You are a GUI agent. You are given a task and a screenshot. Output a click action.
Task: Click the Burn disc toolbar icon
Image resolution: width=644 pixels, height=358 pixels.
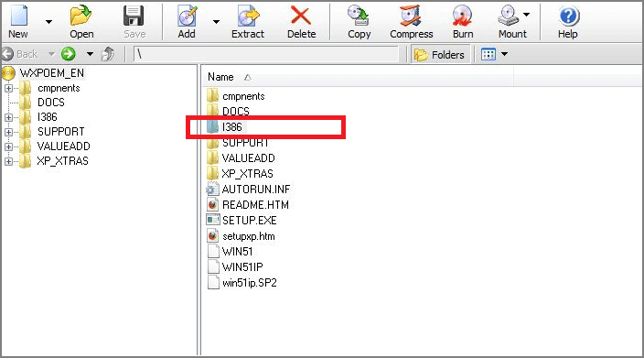[463, 16]
